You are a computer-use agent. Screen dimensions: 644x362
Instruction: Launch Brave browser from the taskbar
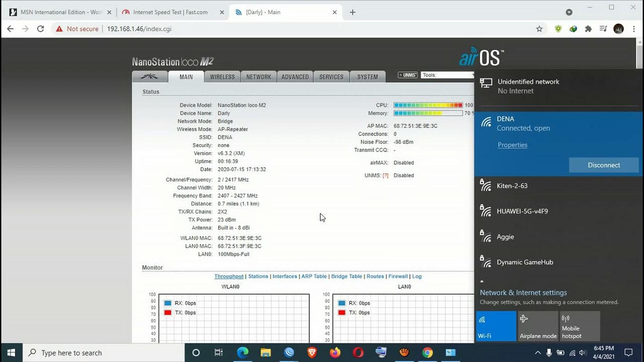tap(312, 352)
